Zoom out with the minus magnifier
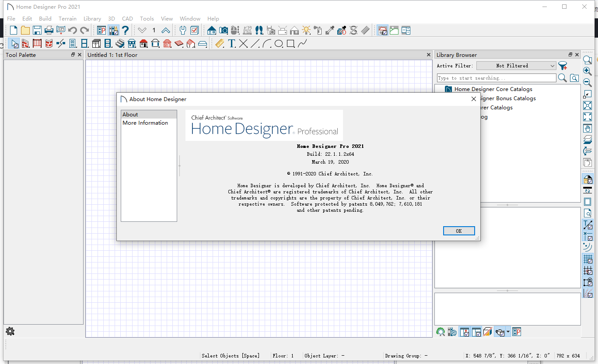This screenshot has width=598, height=364. tap(588, 83)
